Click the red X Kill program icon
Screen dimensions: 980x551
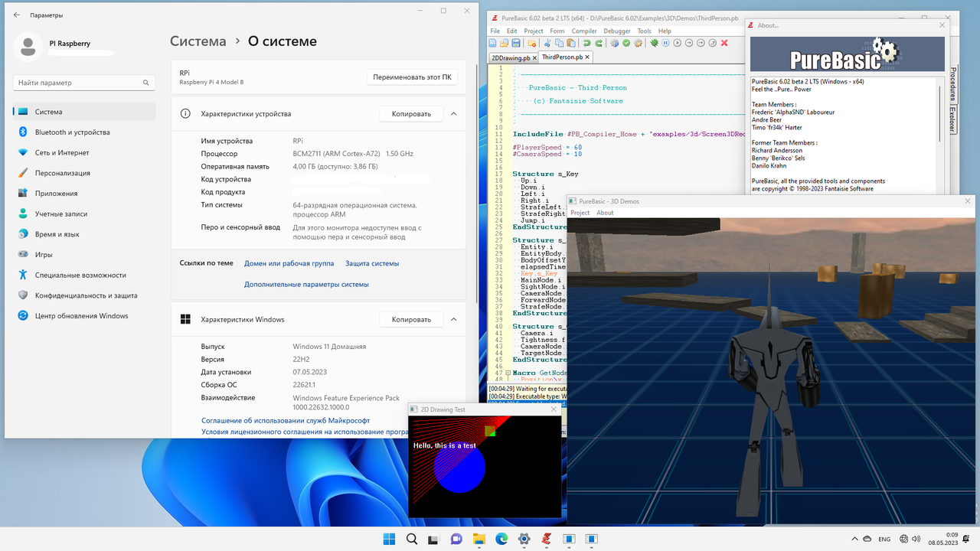(724, 43)
